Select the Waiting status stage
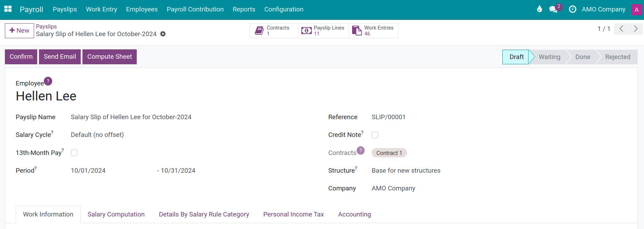 coord(549,57)
